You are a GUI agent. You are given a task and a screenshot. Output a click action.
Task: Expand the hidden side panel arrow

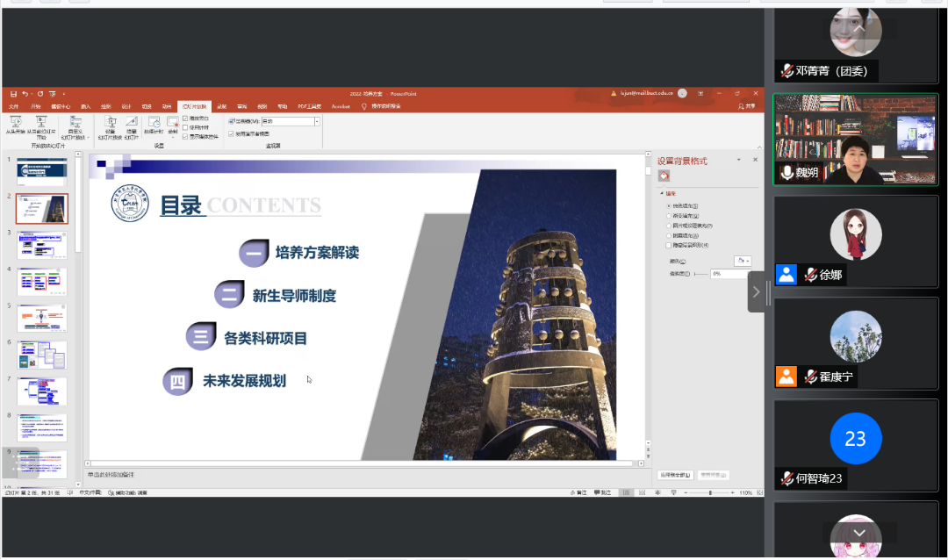(x=757, y=291)
